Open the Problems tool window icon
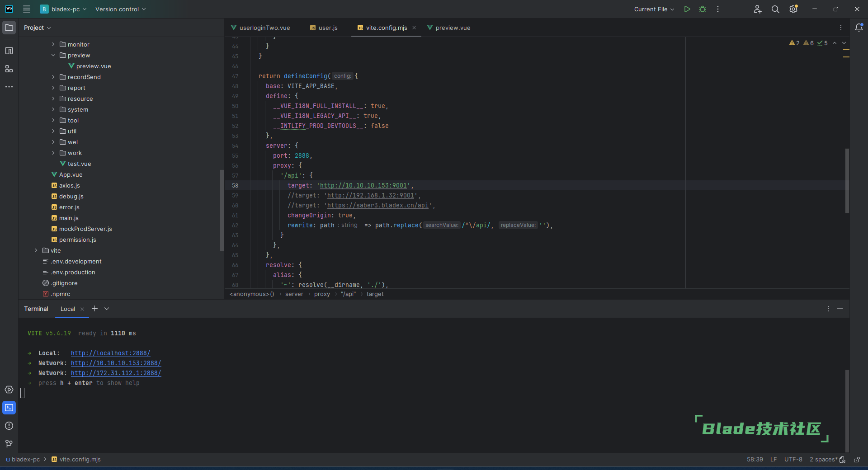Screen dimensions: 868x470 9,426
